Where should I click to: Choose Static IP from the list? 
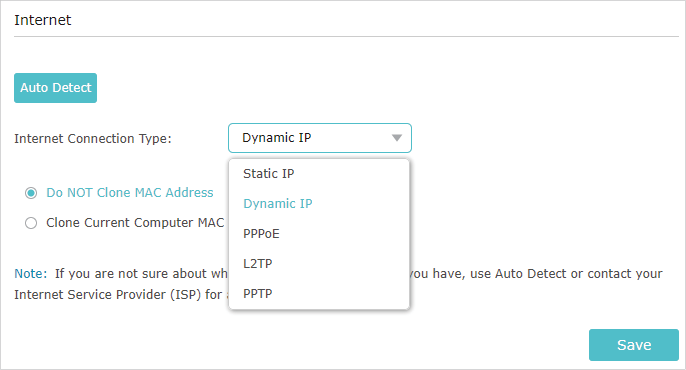point(319,174)
